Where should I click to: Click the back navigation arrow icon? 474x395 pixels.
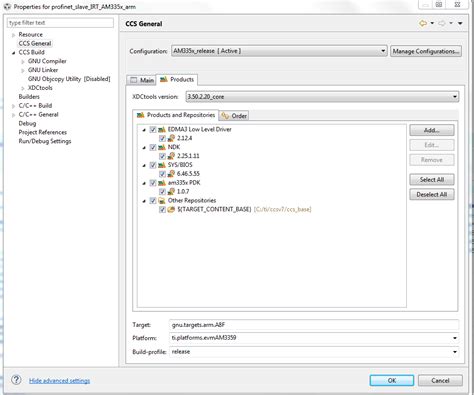pyautogui.click(x=423, y=23)
